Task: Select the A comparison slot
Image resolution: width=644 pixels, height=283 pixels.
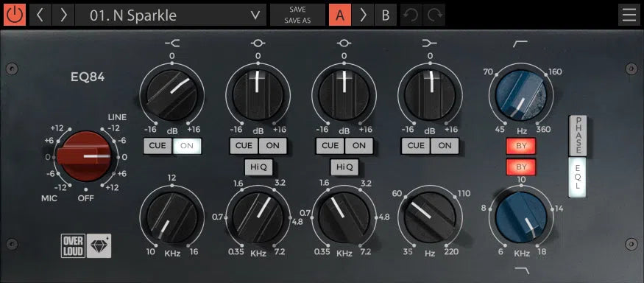Action: pyautogui.click(x=339, y=15)
